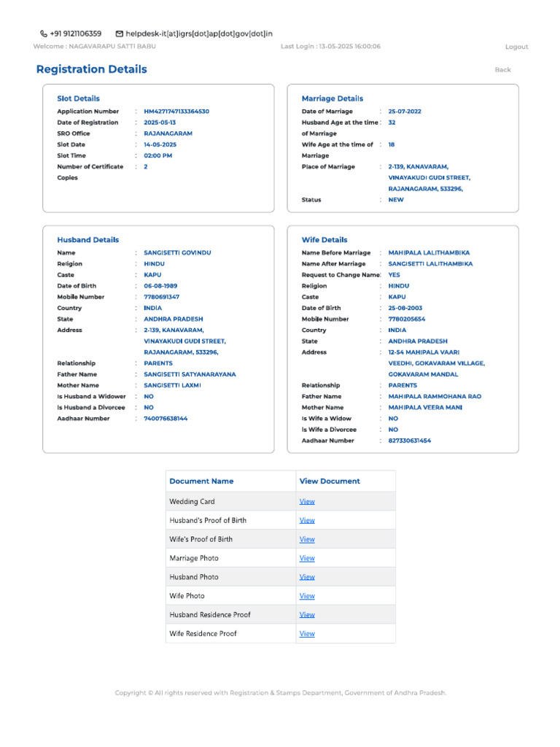Screen dimensions: 560x747
Task: View the Marriage Photo document
Action: click(x=307, y=558)
